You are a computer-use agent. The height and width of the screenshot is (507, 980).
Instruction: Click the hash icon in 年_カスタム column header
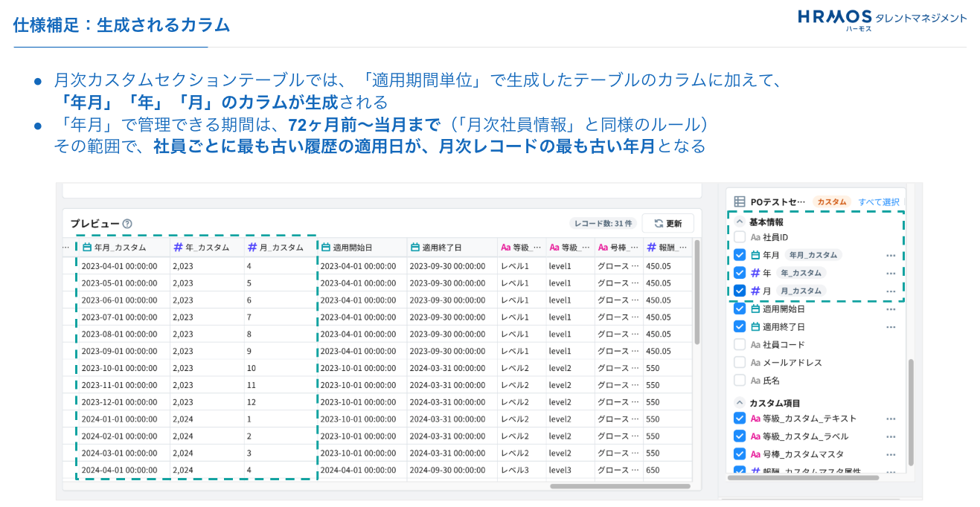pos(178,248)
